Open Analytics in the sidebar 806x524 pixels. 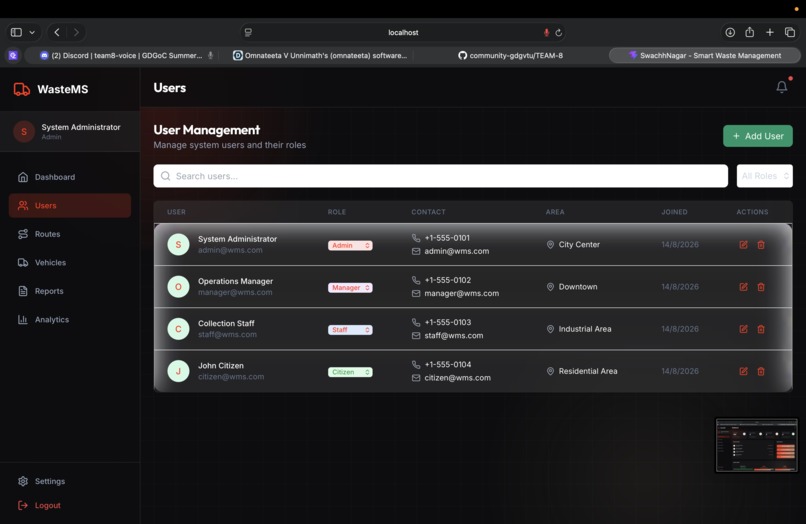[x=69, y=319]
